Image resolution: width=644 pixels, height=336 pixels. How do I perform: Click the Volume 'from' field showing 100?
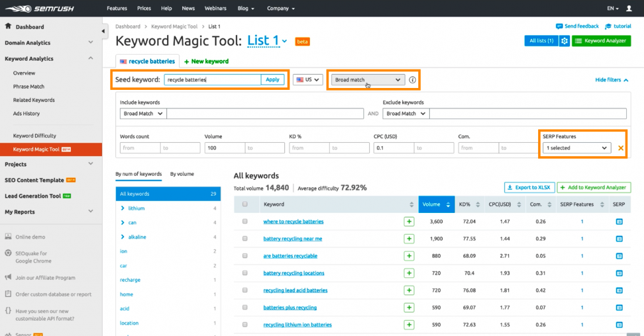pyautogui.click(x=224, y=148)
